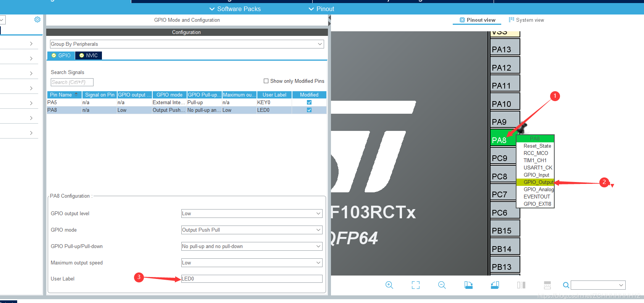Open the pin search combo box
Image resolution: width=644 pixels, height=303 pixels.
[x=598, y=285]
